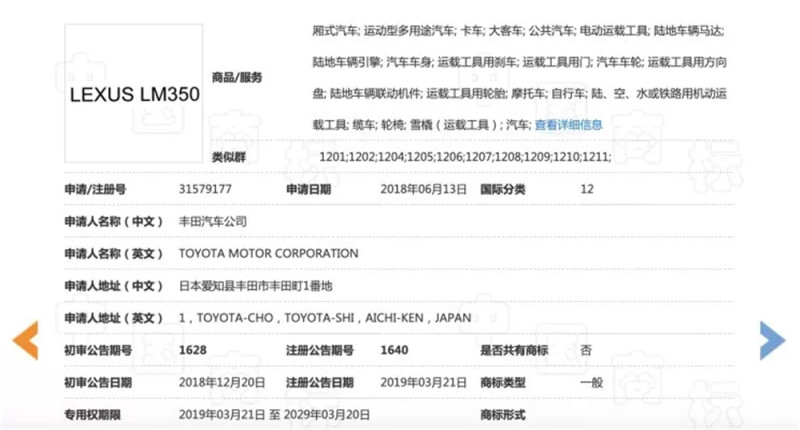Click the blue right arrow for next record
800x430 pixels.
pos(772,340)
